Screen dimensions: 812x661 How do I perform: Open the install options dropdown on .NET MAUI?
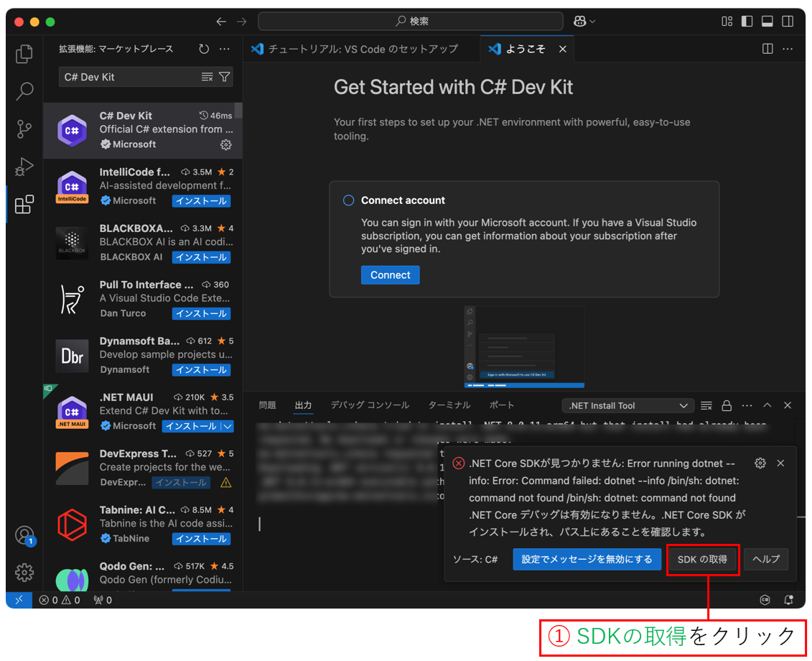pos(227,425)
